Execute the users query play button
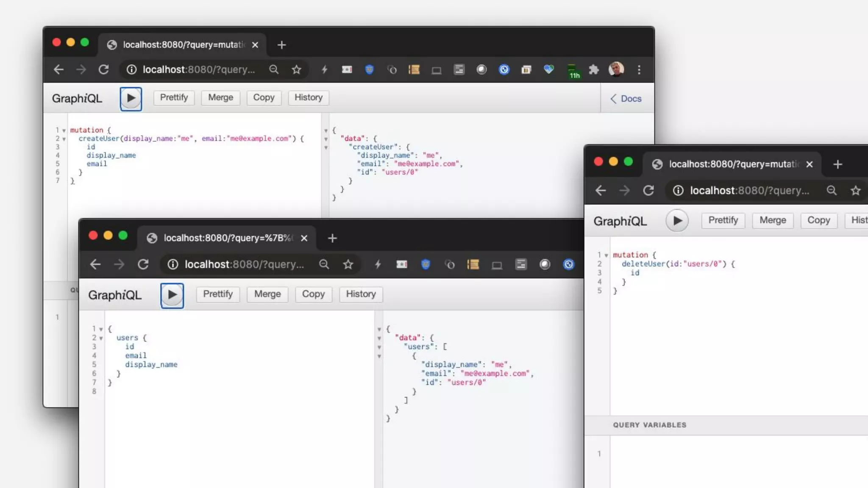Viewport: 868px width, 488px height. (172, 295)
